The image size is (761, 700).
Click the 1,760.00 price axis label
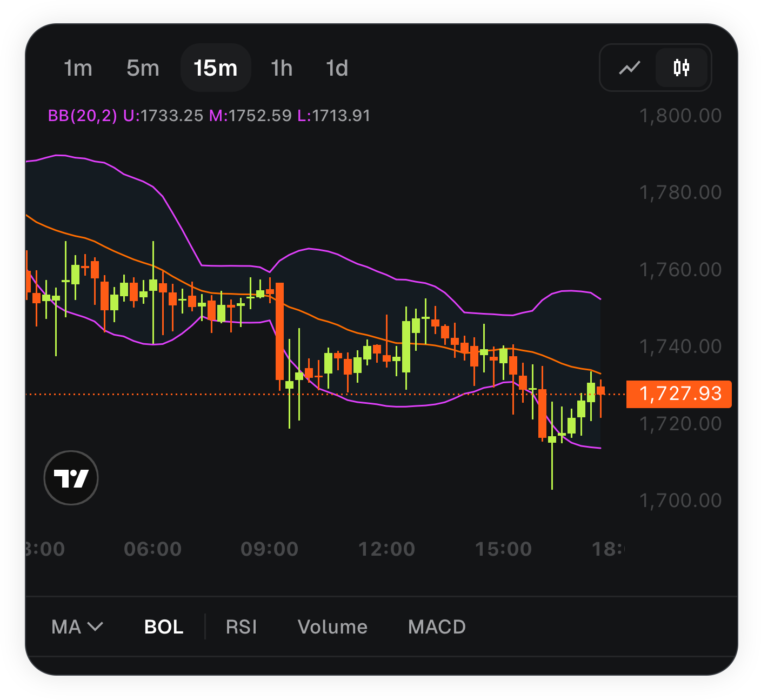coord(680,270)
